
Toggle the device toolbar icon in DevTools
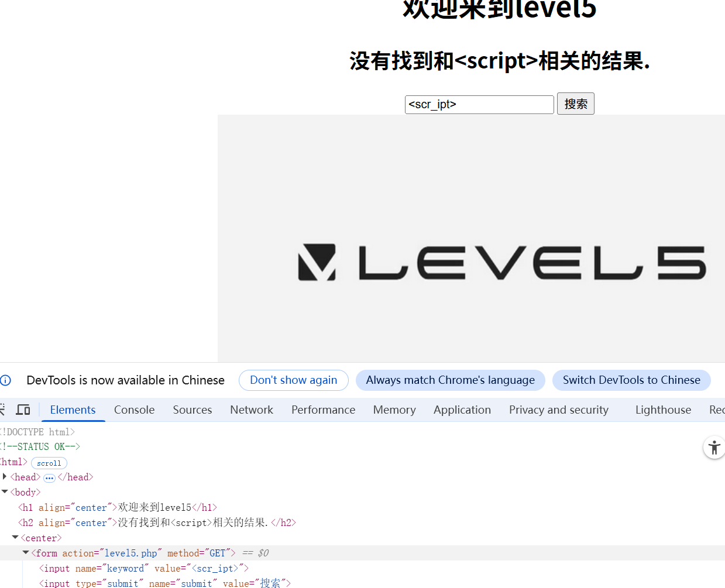coord(23,410)
